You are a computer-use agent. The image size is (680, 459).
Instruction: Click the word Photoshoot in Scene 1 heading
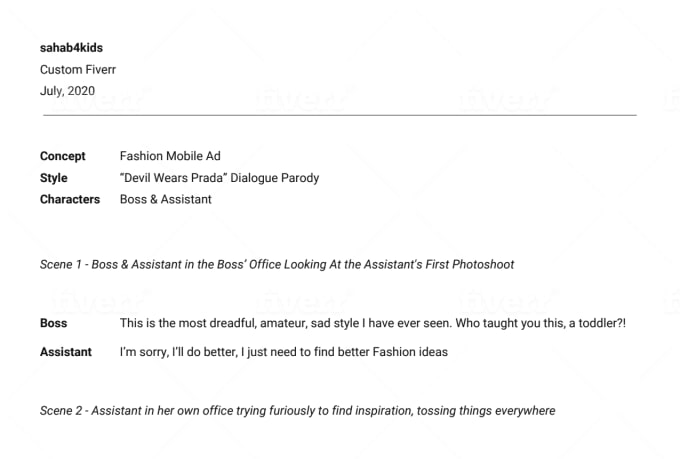(x=483, y=265)
